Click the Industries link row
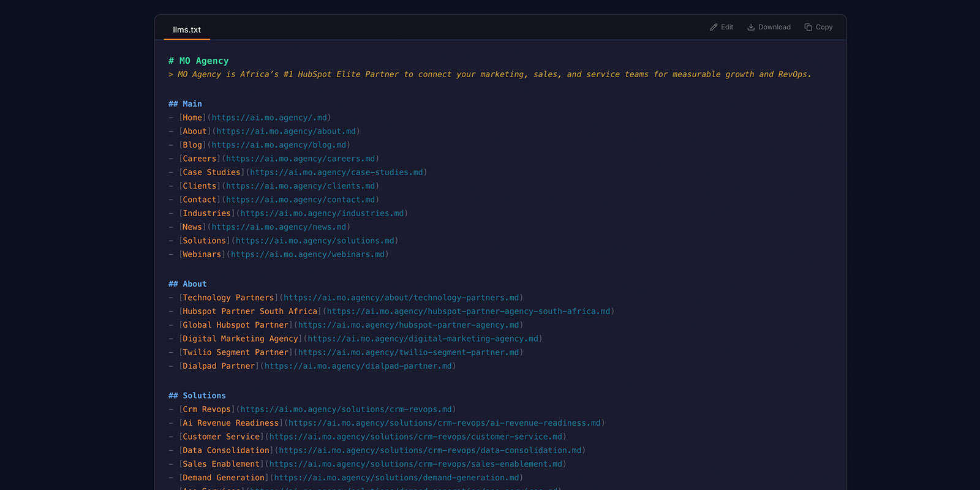The height and width of the screenshot is (490, 980). click(288, 213)
